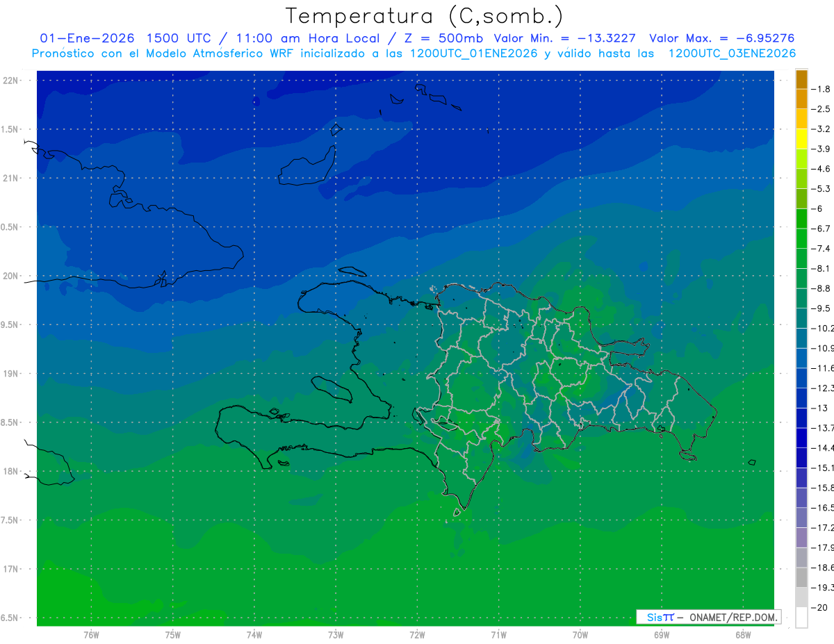Pick the green swatch between -6 and -6.7
The image size is (834, 644).
coord(801,218)
